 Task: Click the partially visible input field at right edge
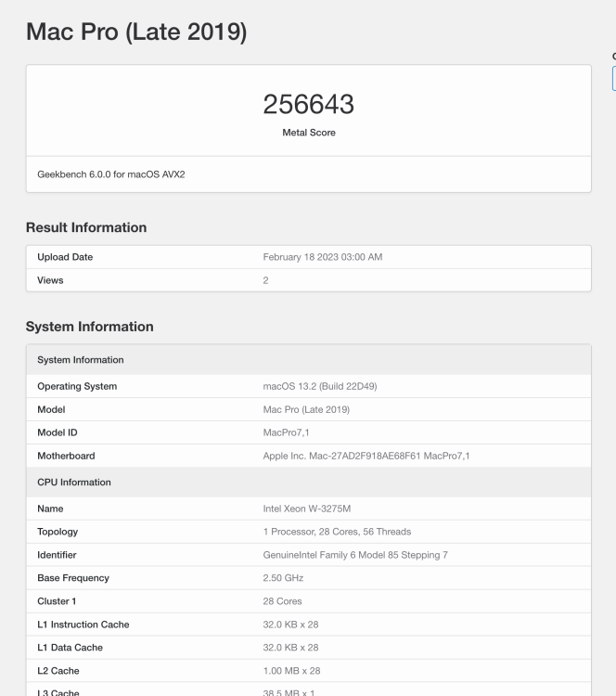click(x=614, y=79)
